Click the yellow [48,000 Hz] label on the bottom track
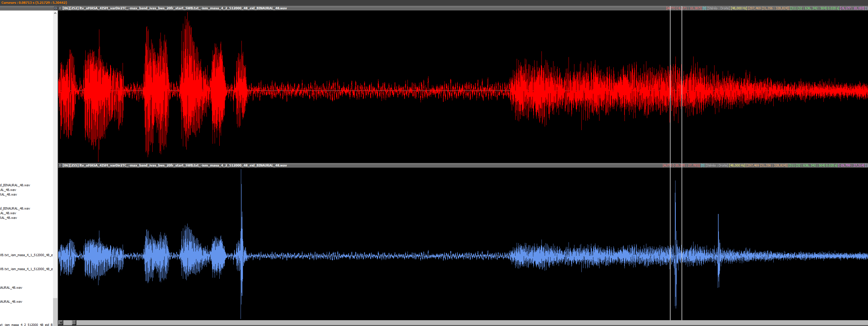The height and width of the screenshot is (326, 868). point(737,165)
